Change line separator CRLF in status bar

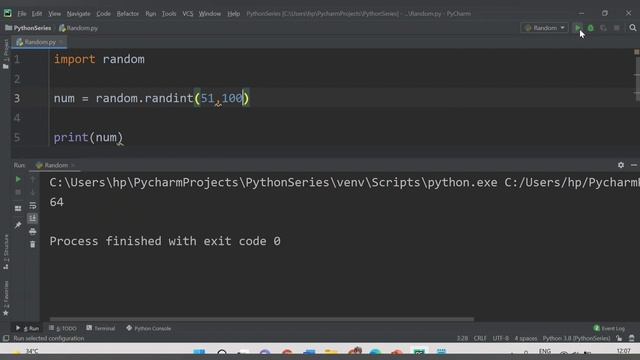coord(480,338)
